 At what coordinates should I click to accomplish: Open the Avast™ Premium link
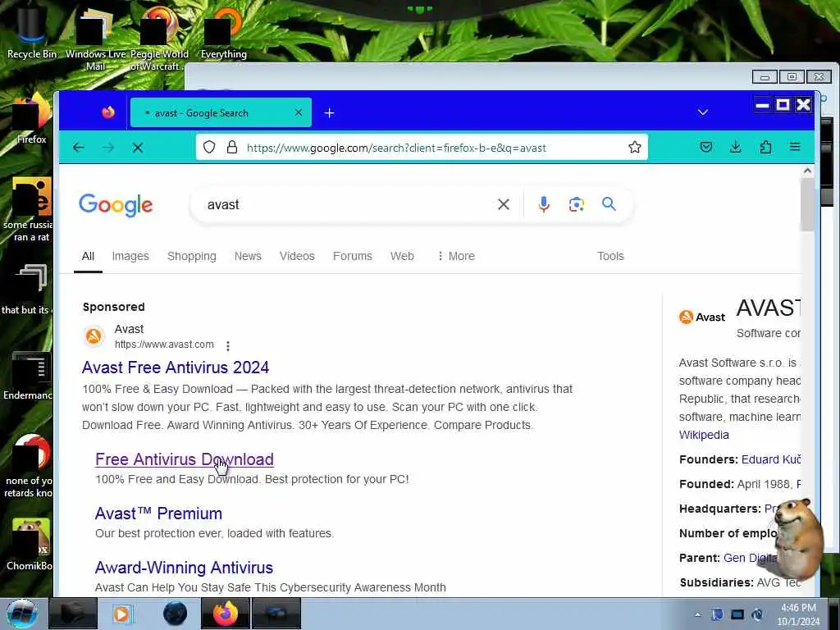158,514
